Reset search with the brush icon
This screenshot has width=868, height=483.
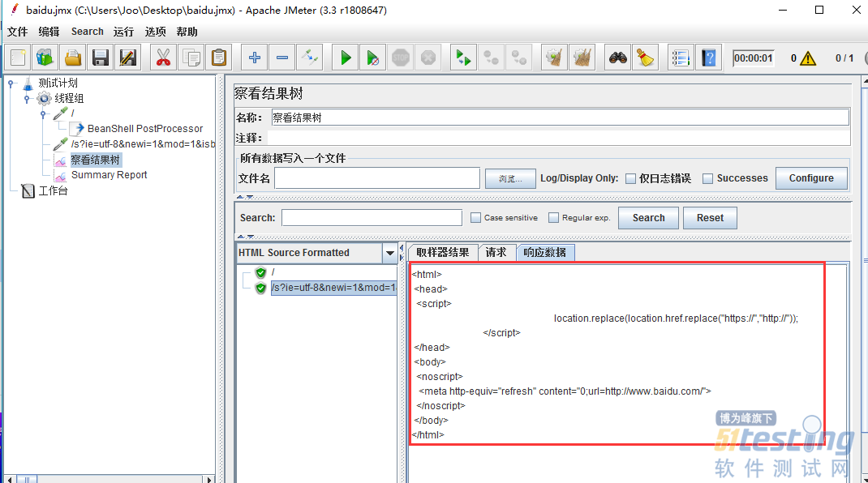[645, 58]
